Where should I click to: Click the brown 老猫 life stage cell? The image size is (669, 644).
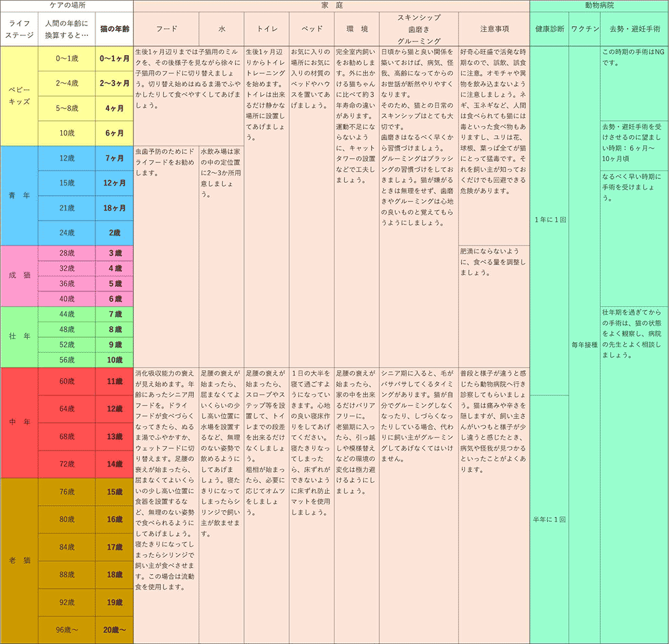[19, 560]
